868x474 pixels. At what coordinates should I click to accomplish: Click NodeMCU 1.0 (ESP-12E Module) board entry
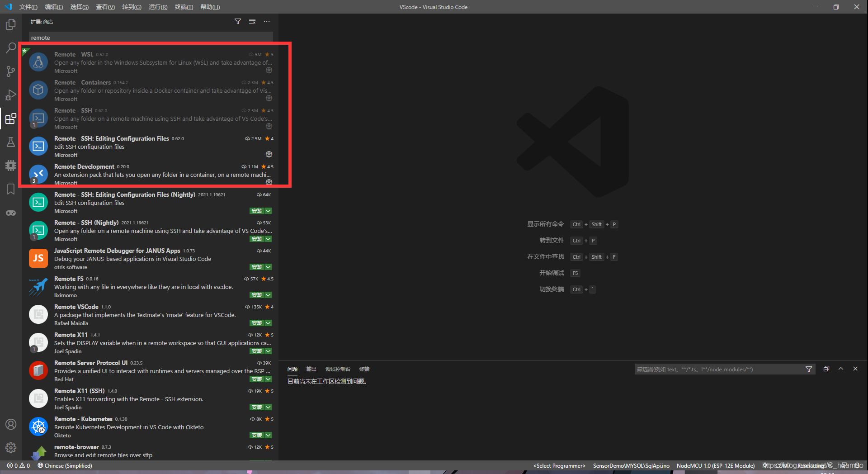(716, 465)
